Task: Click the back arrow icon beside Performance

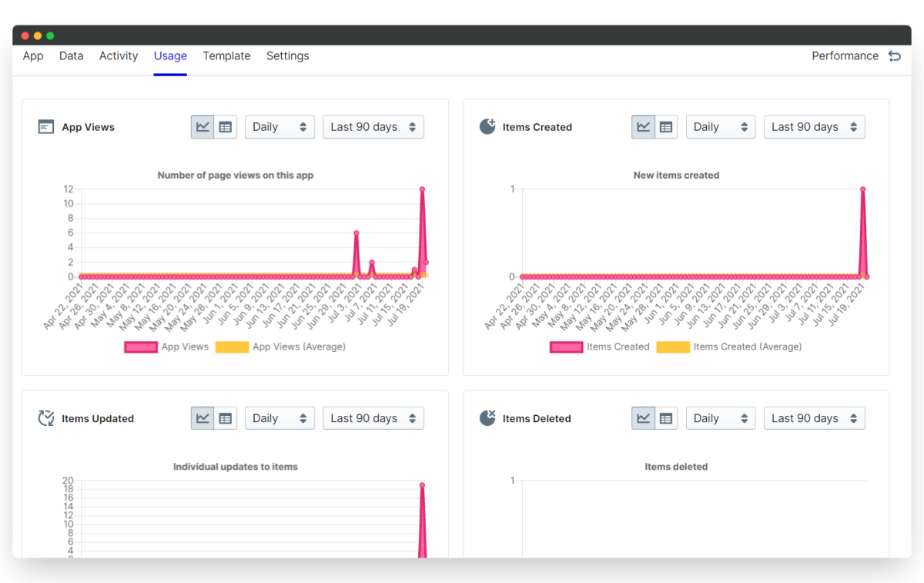Action: [894, 56]
